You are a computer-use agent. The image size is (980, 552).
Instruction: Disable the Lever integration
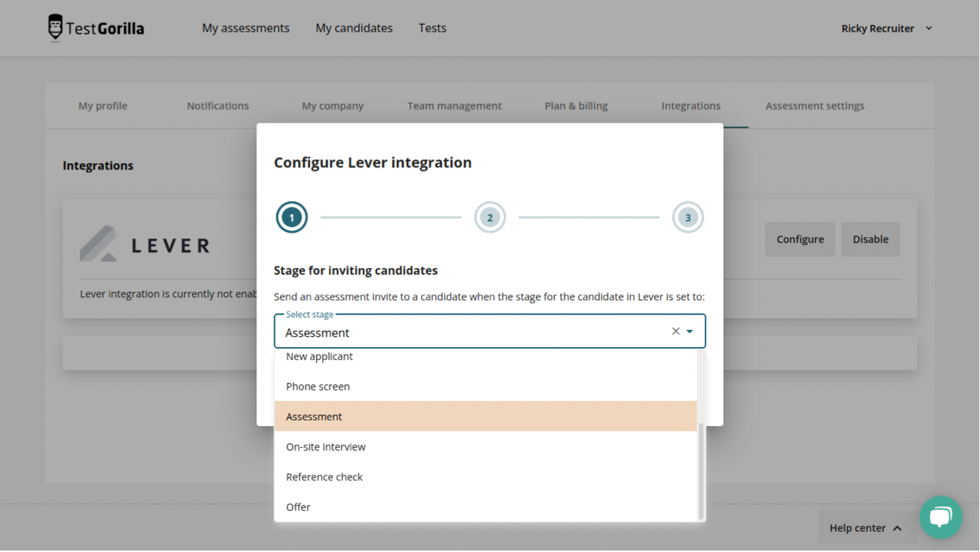[x=870, y=239]
